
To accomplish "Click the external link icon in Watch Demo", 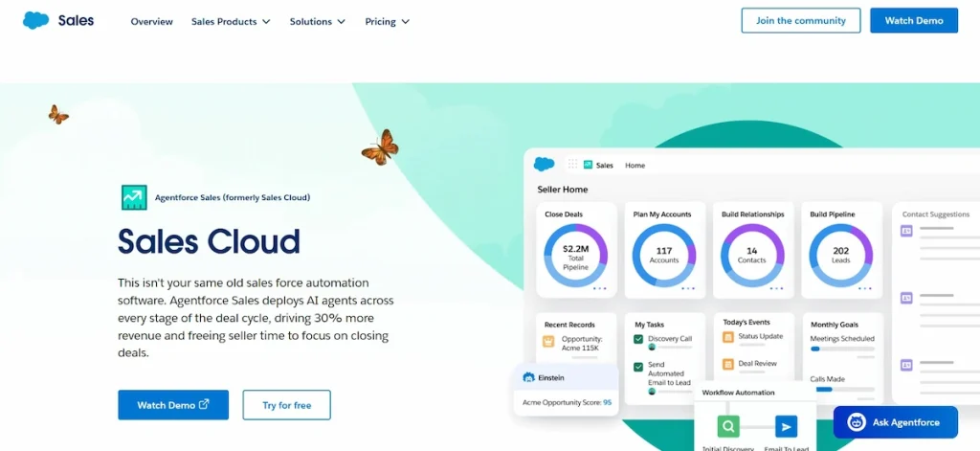I will [x=204, y=404].
